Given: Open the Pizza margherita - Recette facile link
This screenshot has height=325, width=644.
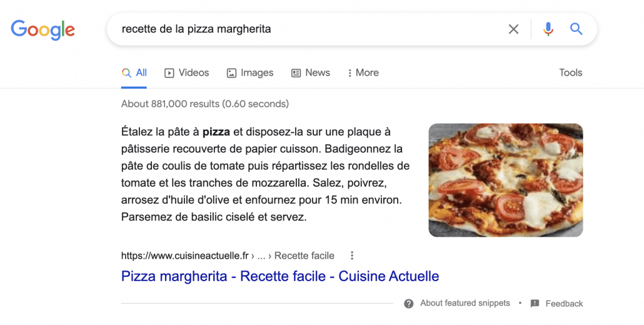Looking at the screenshot, I should click(280, 276).
